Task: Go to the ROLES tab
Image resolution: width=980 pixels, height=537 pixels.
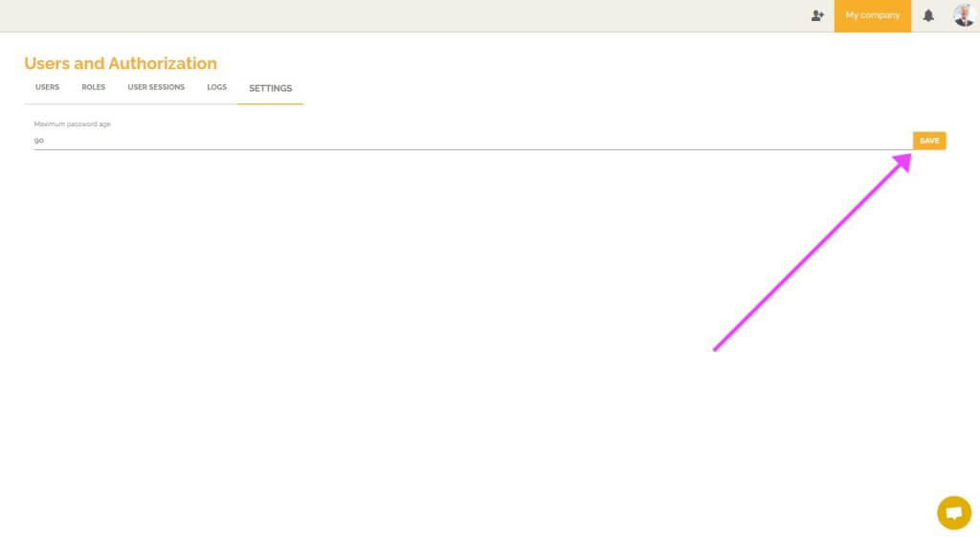Action: point(93,87)
